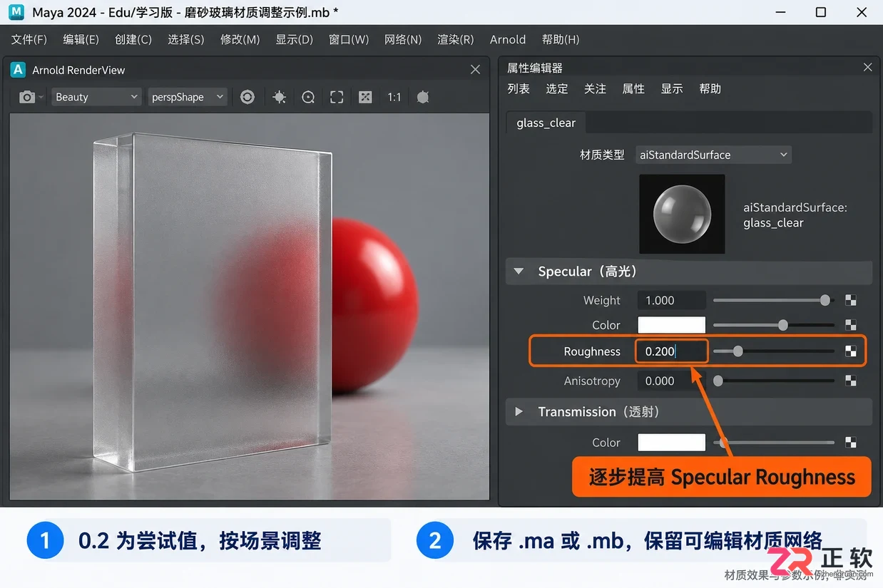Click the glass sphere material preview thumbnail
This screenshot has width=883, height=588.
(x=682, y=214)
